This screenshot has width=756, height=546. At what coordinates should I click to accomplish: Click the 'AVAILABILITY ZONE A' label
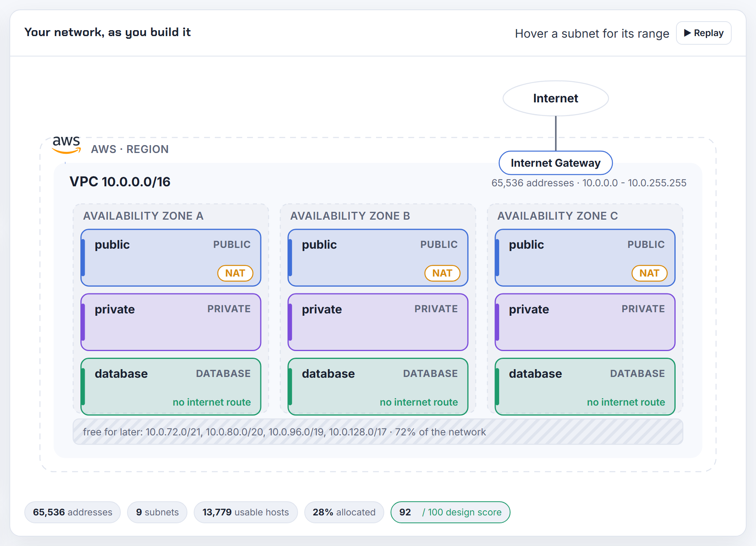143,216
